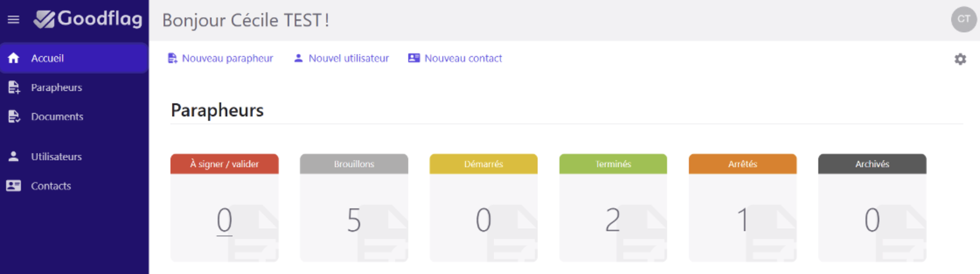Viewport: 980px width, 274px height.
Task: Open the Brouillons card showing 5
Action: 354,208
